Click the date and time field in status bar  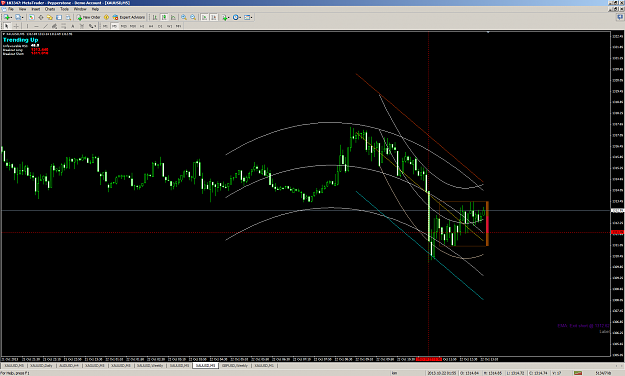tap(442, 373)
